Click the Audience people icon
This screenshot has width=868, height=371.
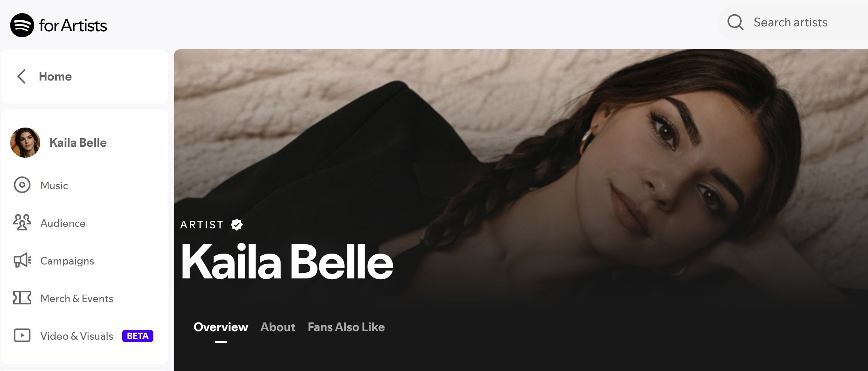tap(22, 222)
